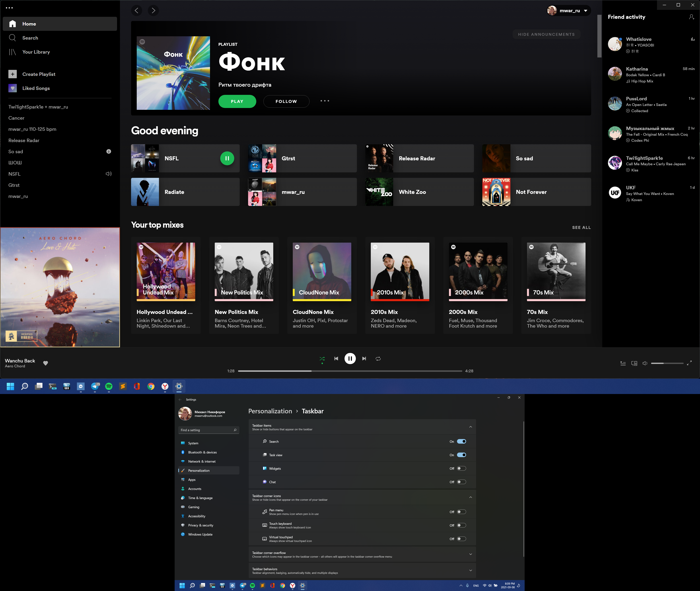Expand Taskbar corner overflow section

[x=471, y=555]
